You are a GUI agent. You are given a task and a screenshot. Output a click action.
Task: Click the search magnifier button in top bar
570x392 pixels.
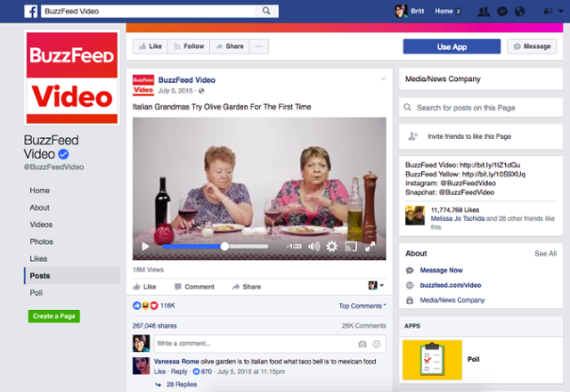click(266, 11)
